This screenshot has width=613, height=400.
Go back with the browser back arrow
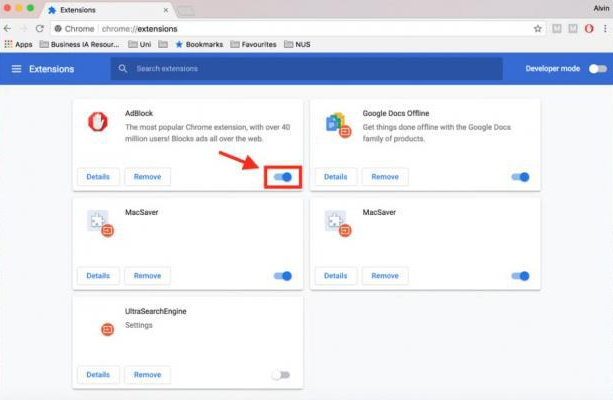7,29
